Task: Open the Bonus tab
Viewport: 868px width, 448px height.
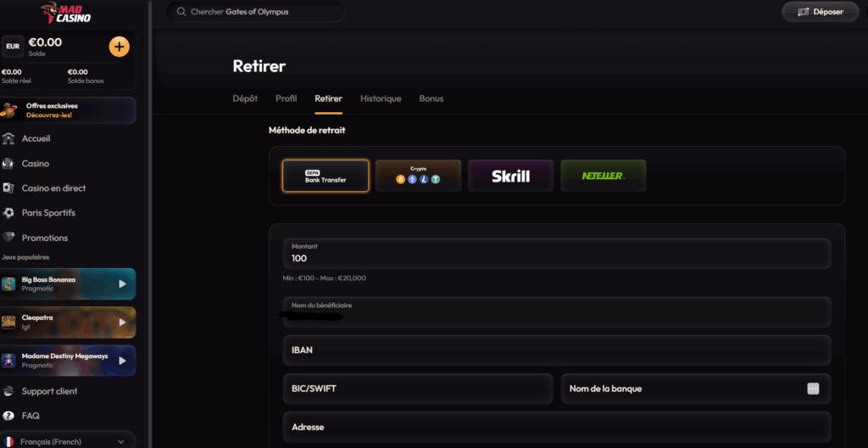Action: click(431, 98)
